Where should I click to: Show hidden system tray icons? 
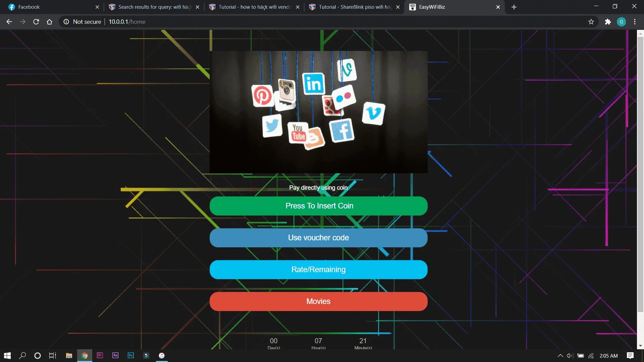click(560, 356)
